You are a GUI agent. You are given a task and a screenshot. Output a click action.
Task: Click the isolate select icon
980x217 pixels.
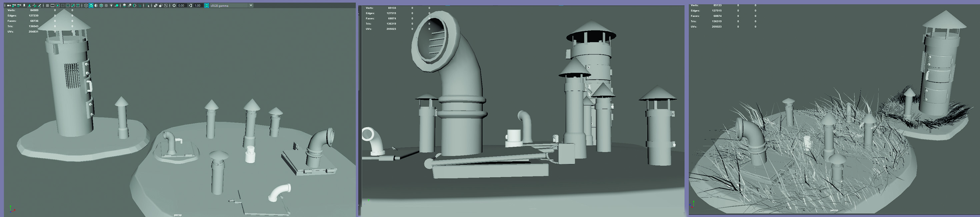(x=148, y=6)
